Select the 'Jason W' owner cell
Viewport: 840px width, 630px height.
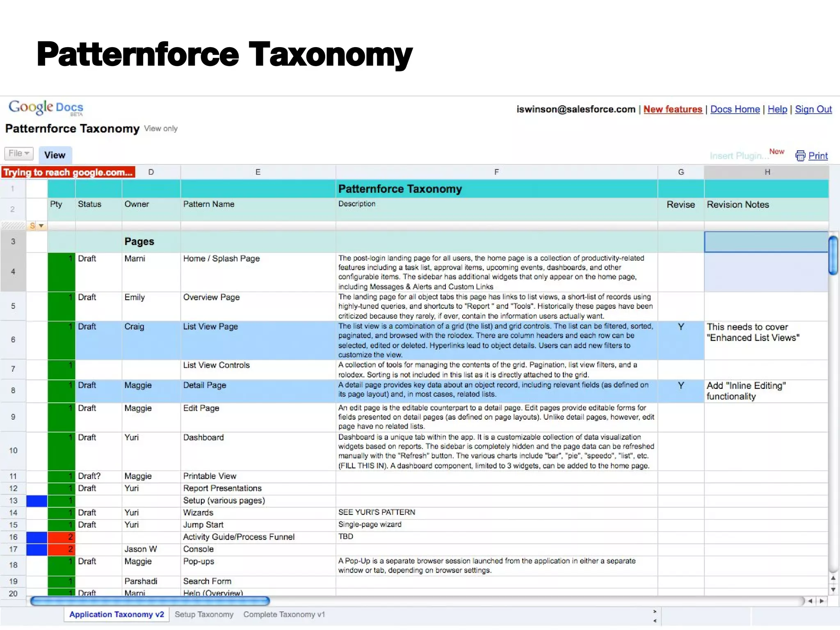pos(151,550)
